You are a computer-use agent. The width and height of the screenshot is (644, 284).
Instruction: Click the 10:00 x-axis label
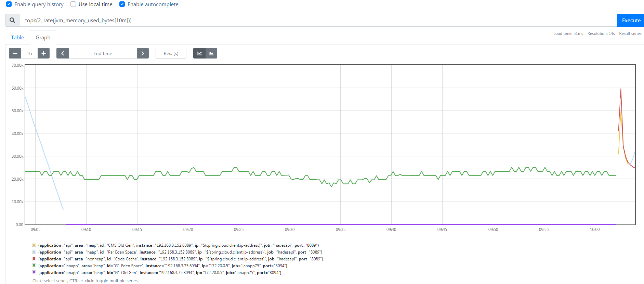pyautogui.click(x=595, y=230)
